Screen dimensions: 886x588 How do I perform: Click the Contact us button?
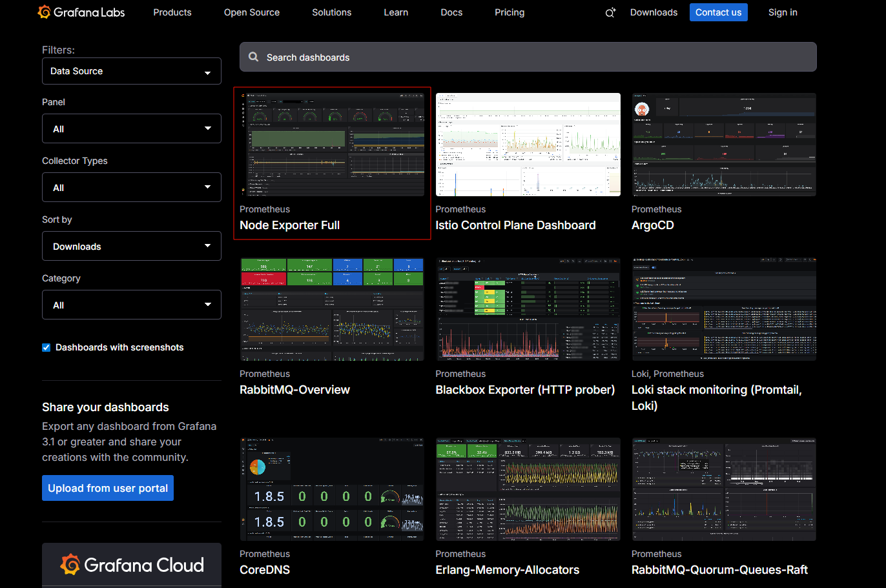point(718,12)
